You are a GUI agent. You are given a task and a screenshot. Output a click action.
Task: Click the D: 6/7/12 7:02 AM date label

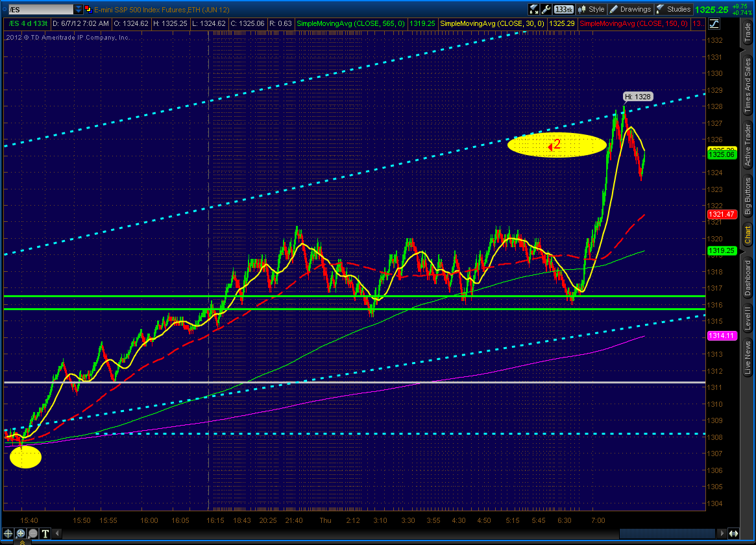[x=80, y=23]
